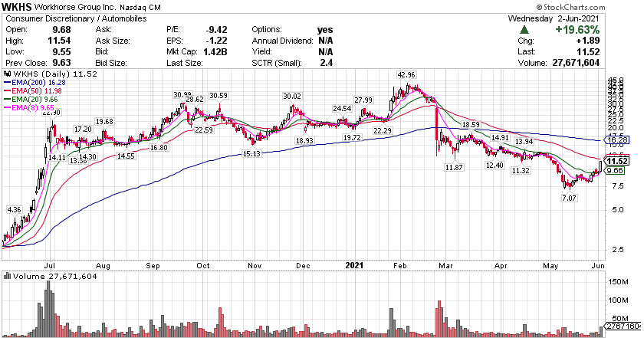Click the candlestick icon beside WKHS (Daily)

tap(8, 74)
